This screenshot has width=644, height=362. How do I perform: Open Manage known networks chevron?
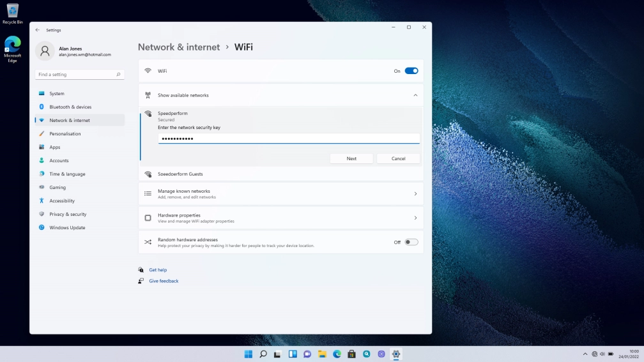tap(415, 193)
